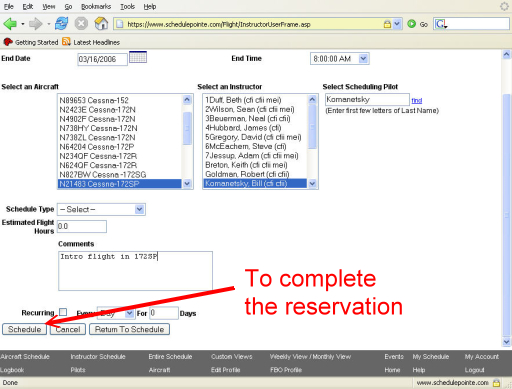The width and height of the screenshot is (512, 389).
Task: Open the Schedule Type select dropdown
Action: [101, 209]
